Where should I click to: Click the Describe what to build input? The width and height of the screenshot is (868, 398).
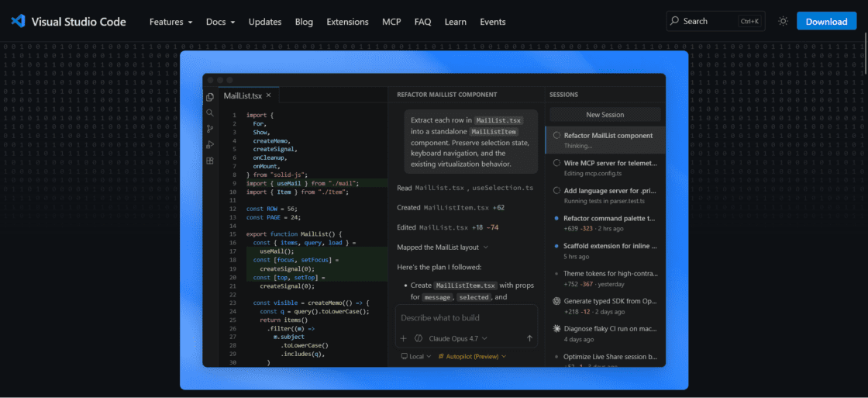pos(466,318)
